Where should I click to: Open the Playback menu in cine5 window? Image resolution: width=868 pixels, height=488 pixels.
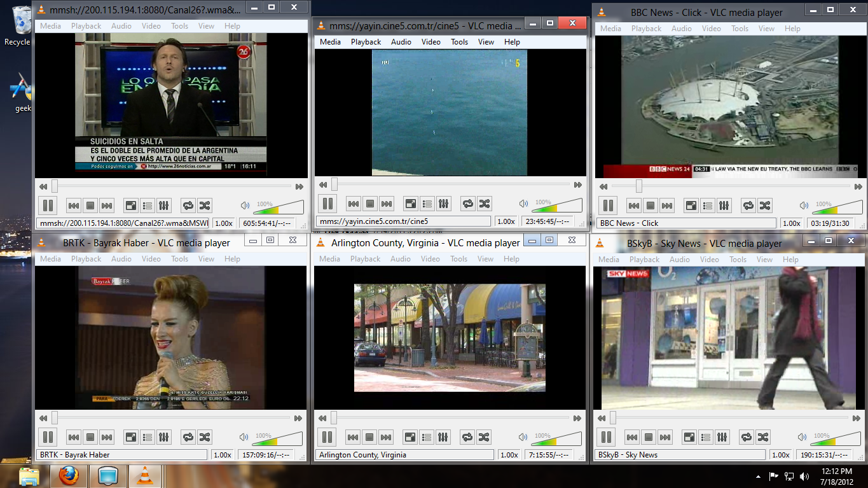[x=366, y=42]
